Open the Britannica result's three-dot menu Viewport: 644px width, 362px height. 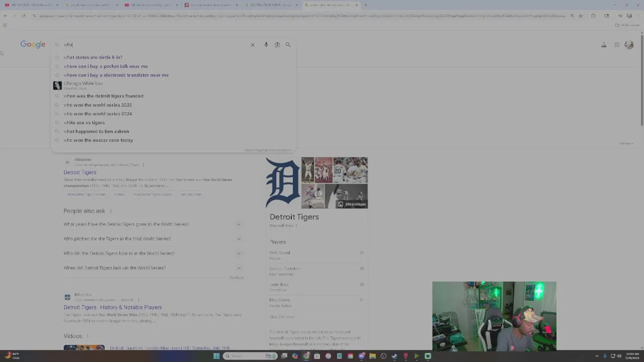[x=138, y=300]
